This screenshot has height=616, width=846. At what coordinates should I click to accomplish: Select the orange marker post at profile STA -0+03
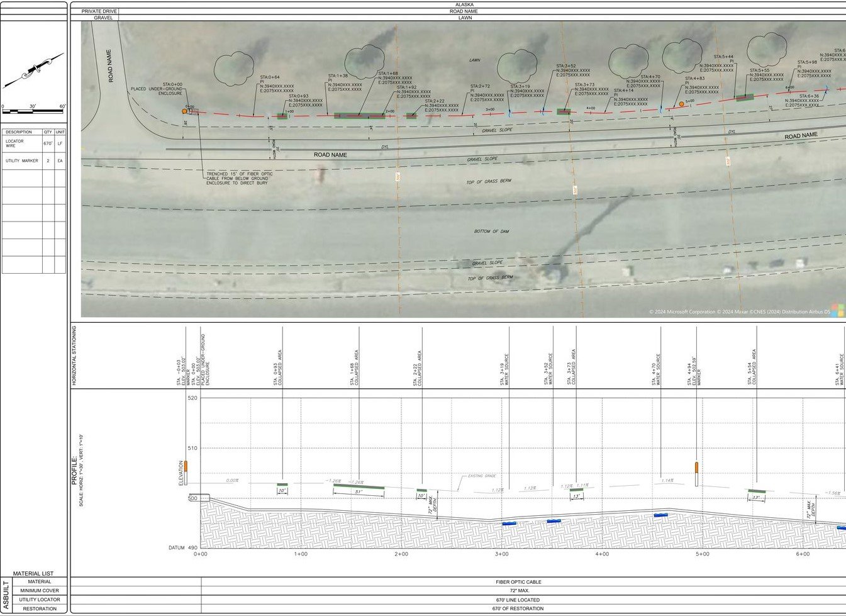point(186,473)
